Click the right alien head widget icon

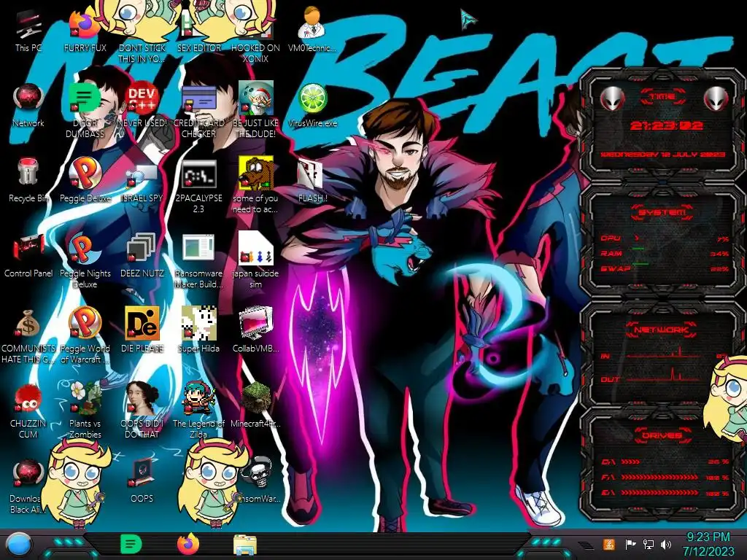(716, 99)
